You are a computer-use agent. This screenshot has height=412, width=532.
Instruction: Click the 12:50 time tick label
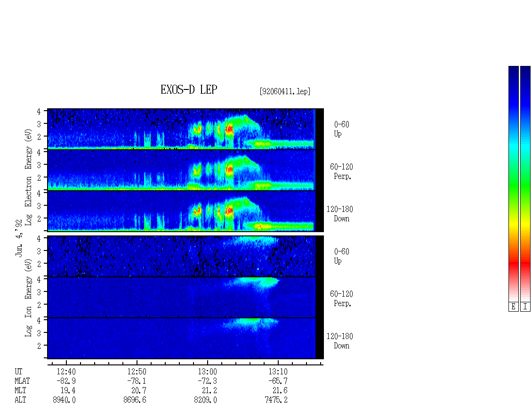coord(137,372)
